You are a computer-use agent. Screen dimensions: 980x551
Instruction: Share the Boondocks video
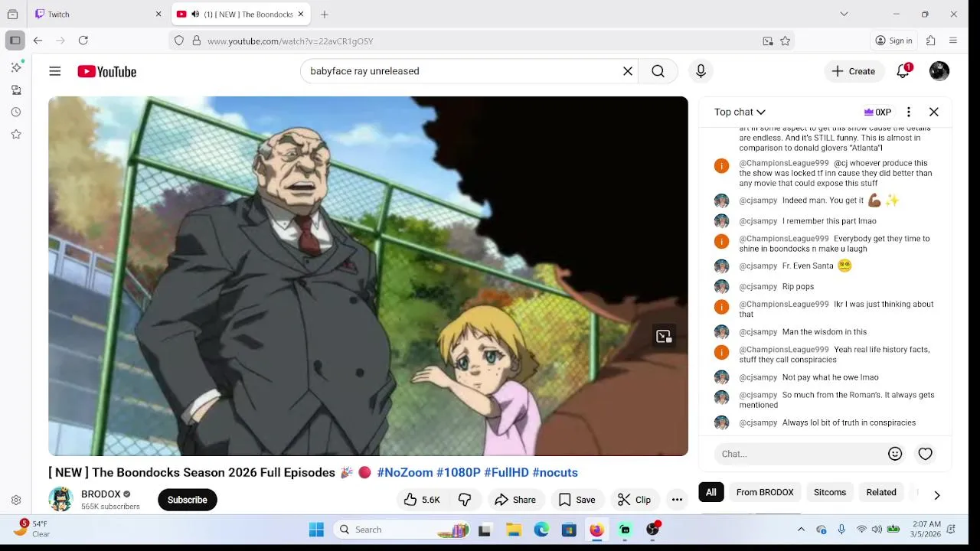pyautogui.click(x=515, y=500)
